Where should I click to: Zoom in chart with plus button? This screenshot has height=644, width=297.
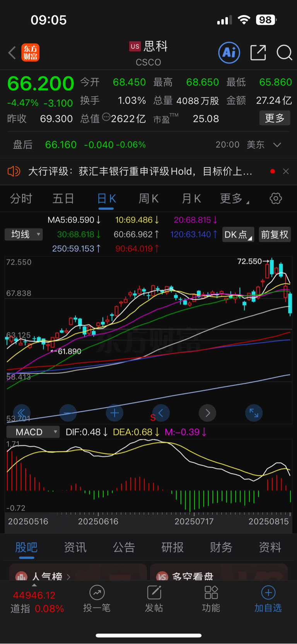click(114, 413)
